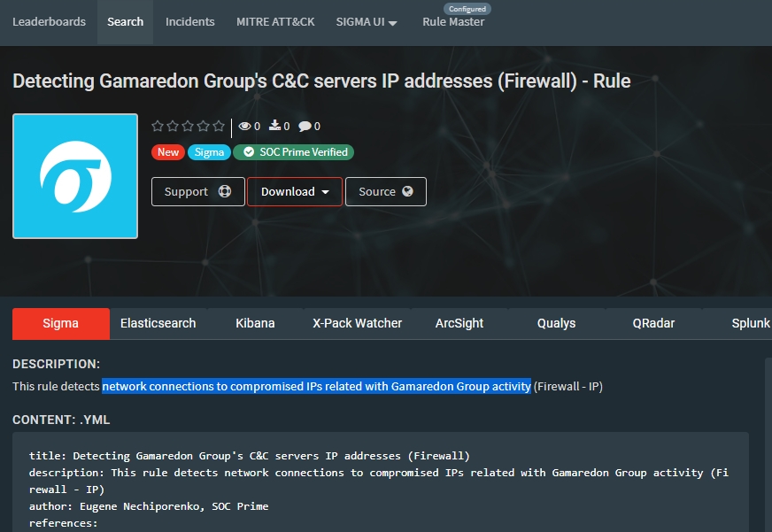Image resolution: width=772 pixels, height=532 pixels.
Task: Click the first rating star
Action: [x=158, y=127]
